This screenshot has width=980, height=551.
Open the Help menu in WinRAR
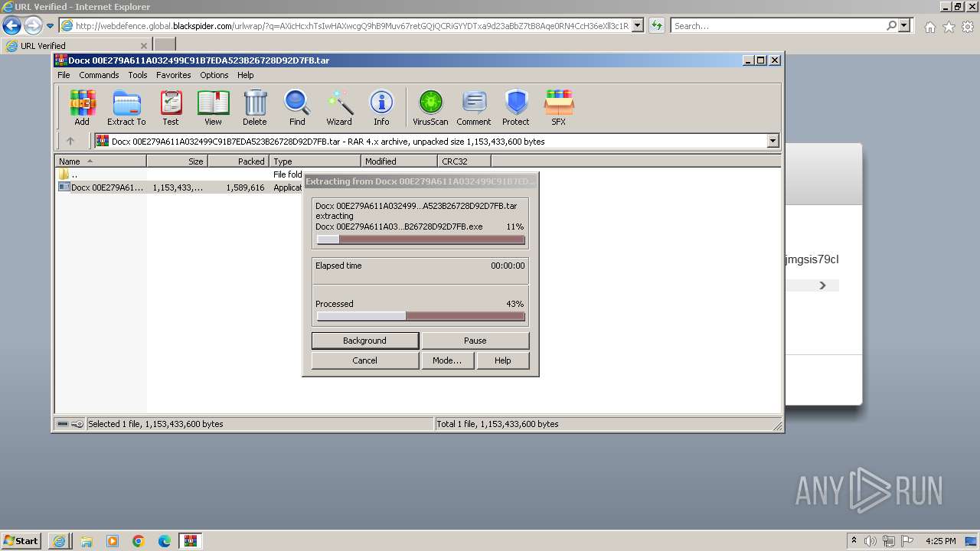tap(245, 75)
